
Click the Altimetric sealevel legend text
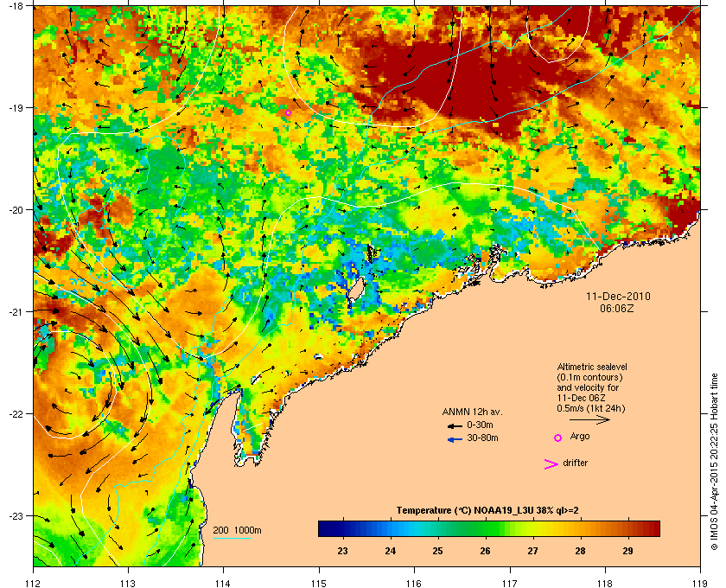point(592,367)
